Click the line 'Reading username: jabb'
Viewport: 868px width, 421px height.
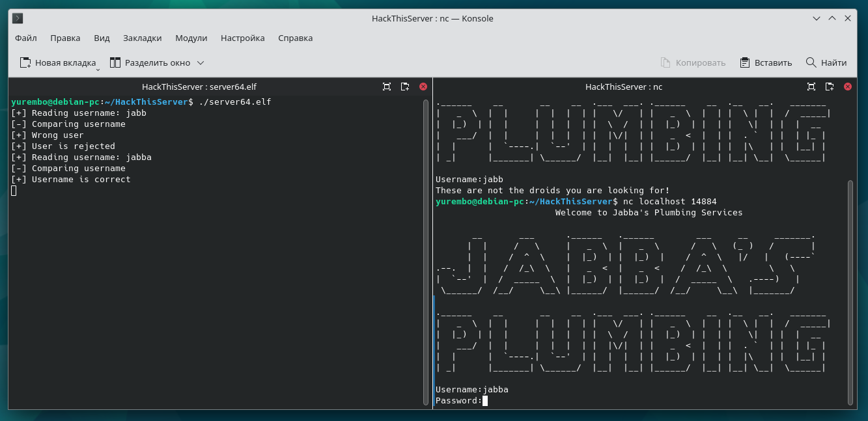point(79,113)
